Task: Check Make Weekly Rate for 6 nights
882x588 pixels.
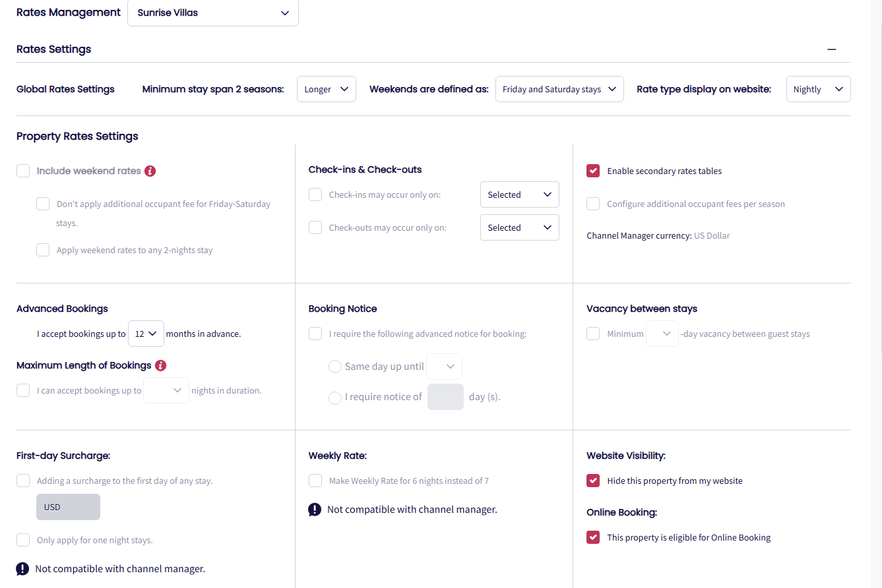Action: click(315, 481)
